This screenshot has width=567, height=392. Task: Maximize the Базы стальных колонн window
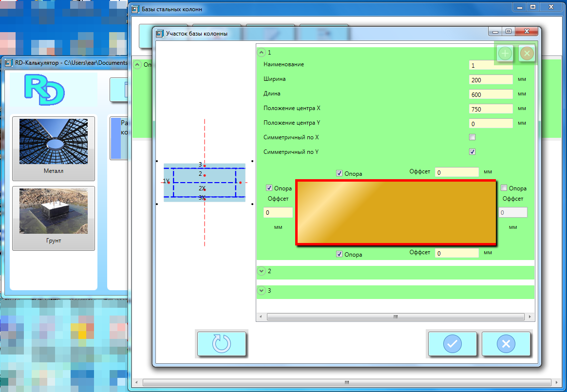[x=532, y=7]
